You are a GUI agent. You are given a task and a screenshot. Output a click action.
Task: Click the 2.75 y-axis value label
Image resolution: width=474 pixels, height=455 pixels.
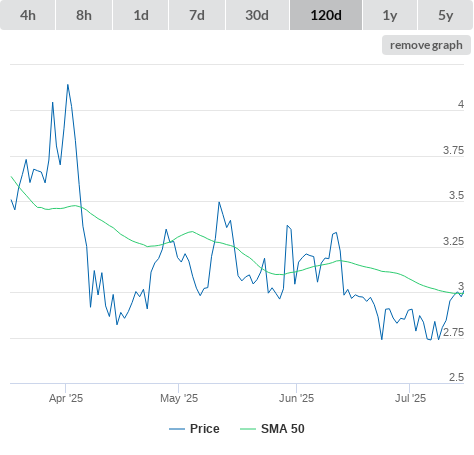pos(454,332)
